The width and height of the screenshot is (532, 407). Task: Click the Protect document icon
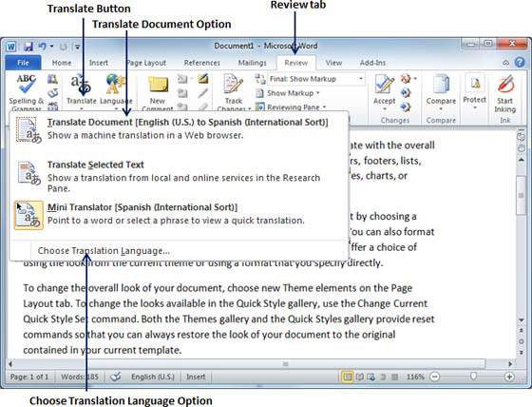coord(475,84)
